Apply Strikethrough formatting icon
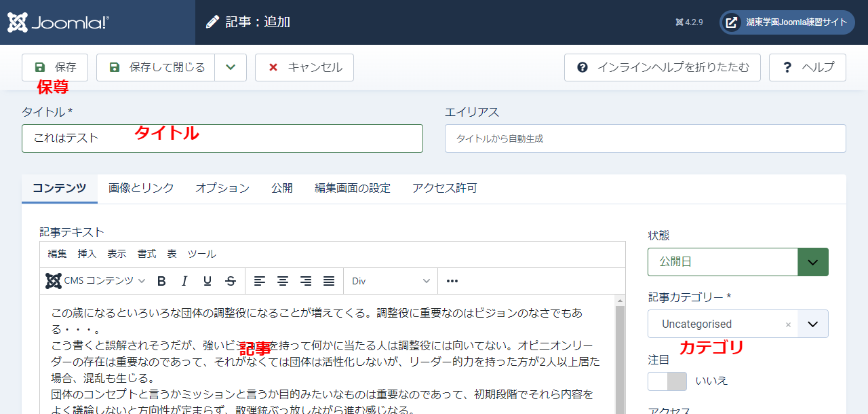868x414 pixels. pos(231,281)
